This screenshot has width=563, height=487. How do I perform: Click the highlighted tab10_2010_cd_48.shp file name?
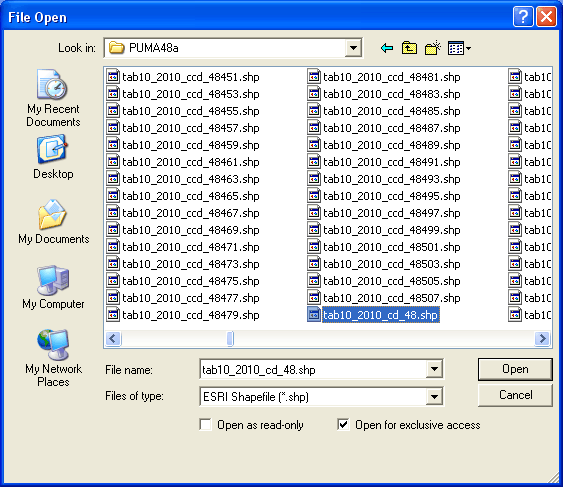tap(381, 315)
